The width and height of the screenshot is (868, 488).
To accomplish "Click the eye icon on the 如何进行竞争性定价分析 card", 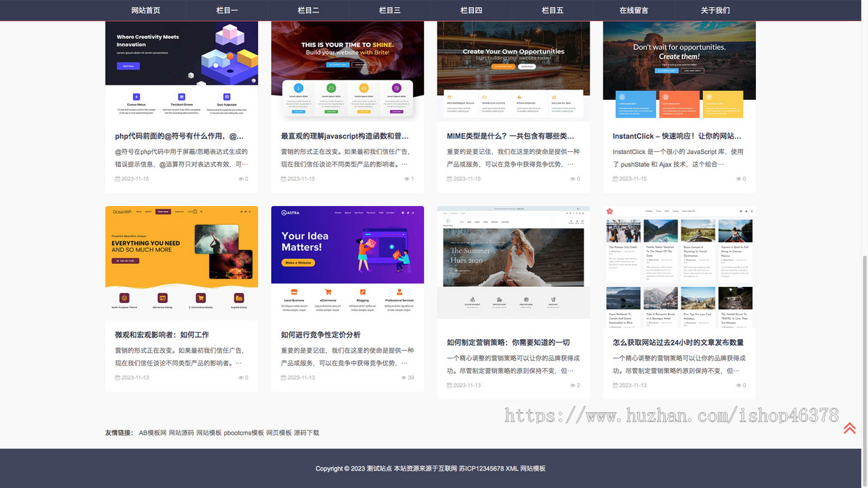I will [x=404, y=377].
